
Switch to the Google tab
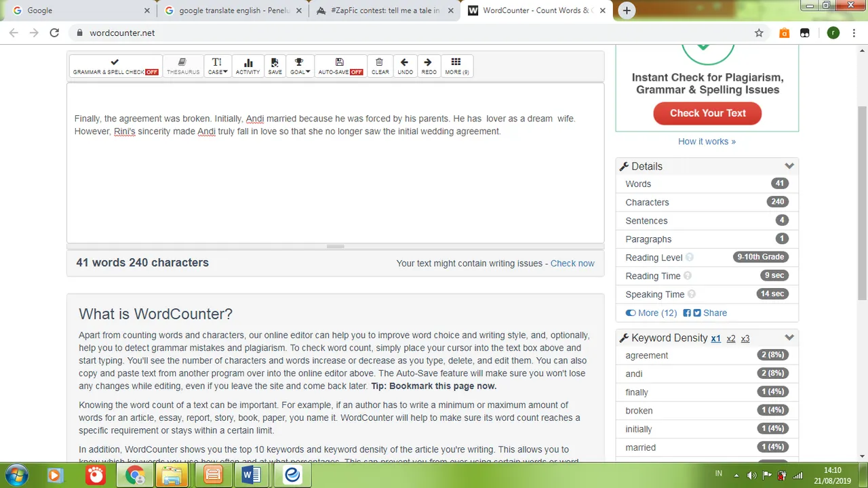[80, 11]
